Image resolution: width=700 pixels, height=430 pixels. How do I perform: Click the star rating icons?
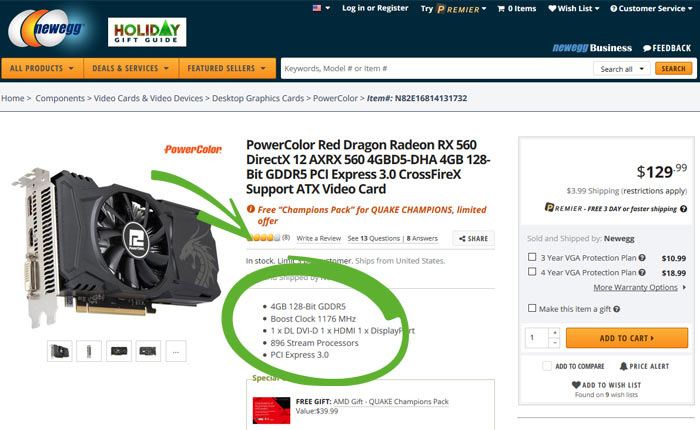[263, 238]
